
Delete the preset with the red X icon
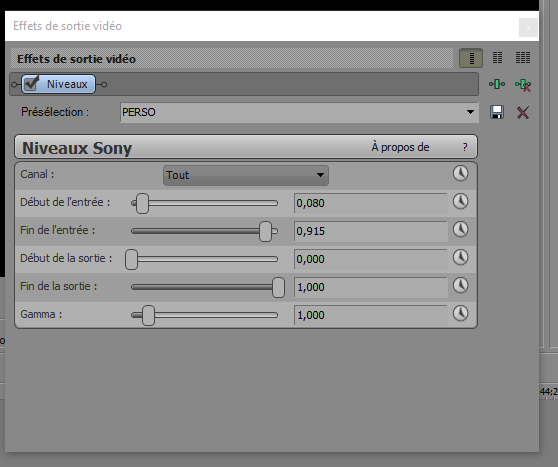coord(523,112)
